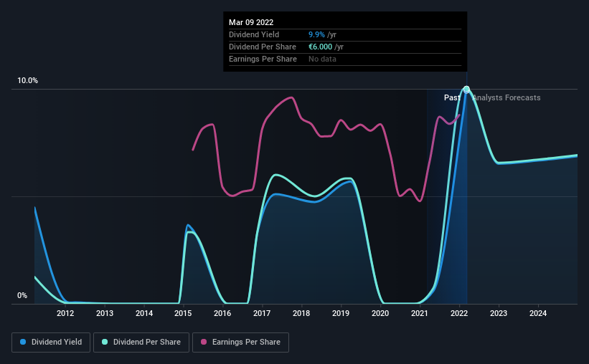Select the 2012 label on the x-axis
Image resolution: width=589 pixels, height=364 pixels.
[65, 313]
